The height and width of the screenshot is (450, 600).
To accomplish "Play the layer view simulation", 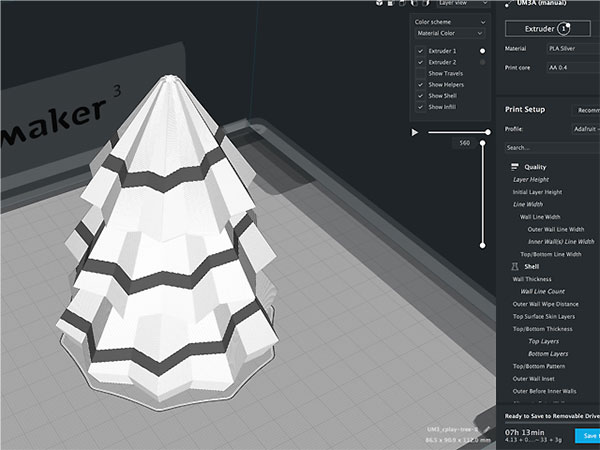I will pos(415,132).
